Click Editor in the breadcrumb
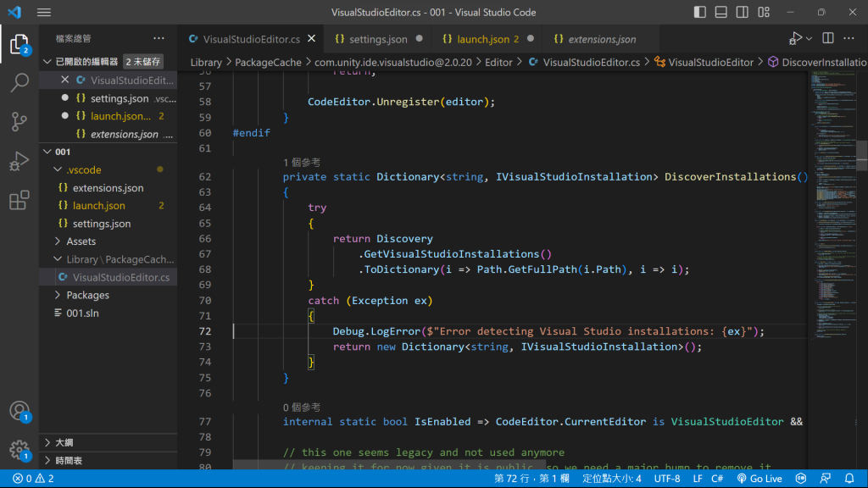The height and width of the screenshot is (488, 868). point(498,63)
